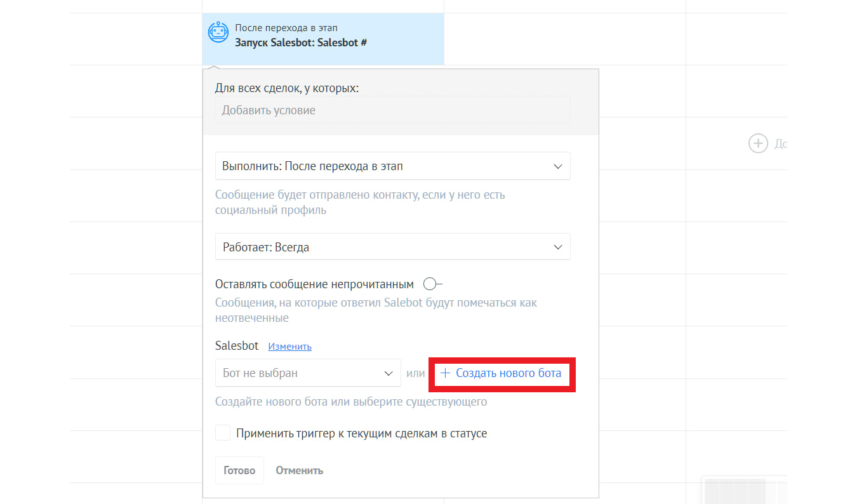The image size is (857, 504).
Task: Click the chevron arrow on "Бот не выбран" field
Action: pyautogui.click(x=389, y=373)
